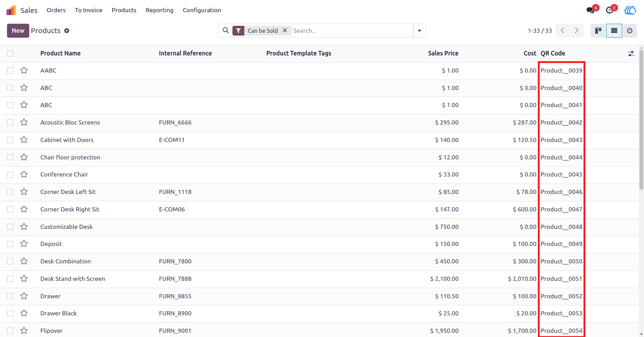
Task: Open optional columns adjust icon
Action: coord(631,54)
